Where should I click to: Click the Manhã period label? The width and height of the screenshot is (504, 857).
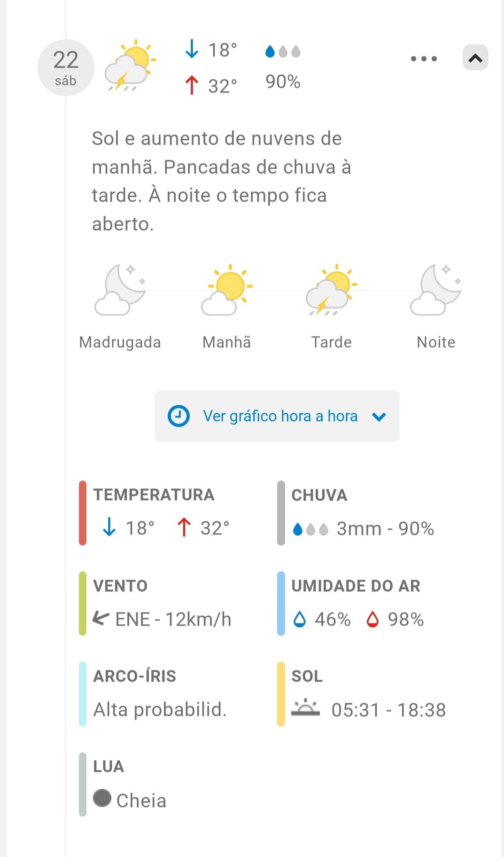click(227, 342)
